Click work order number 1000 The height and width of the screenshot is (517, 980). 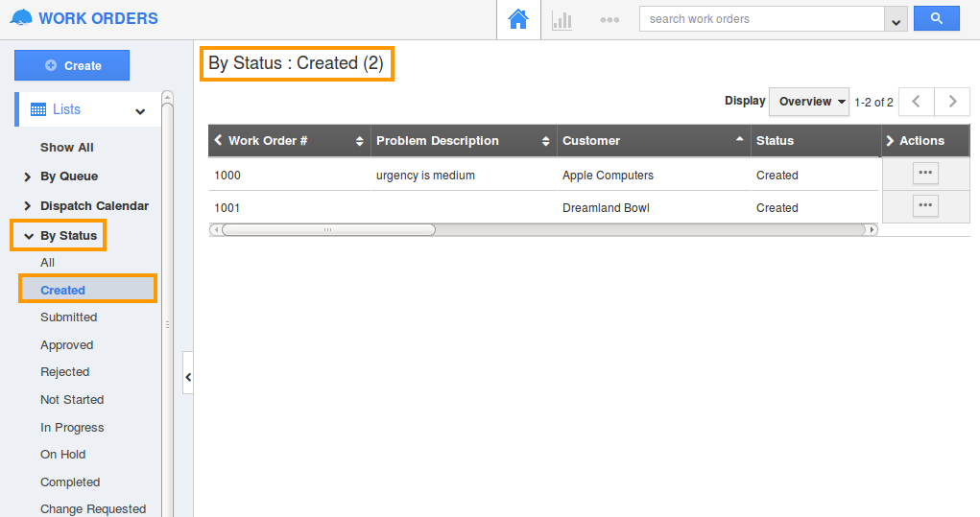coord(227,176)
